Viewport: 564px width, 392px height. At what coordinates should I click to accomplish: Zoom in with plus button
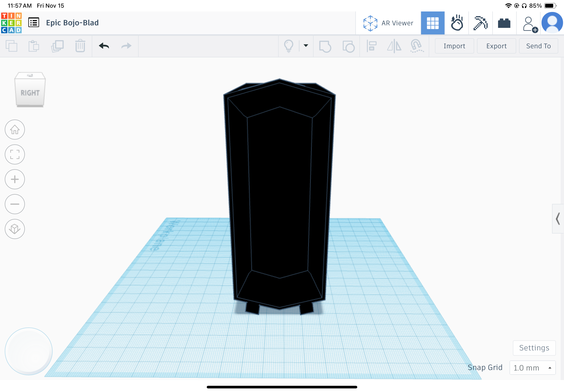pos(15,179)
